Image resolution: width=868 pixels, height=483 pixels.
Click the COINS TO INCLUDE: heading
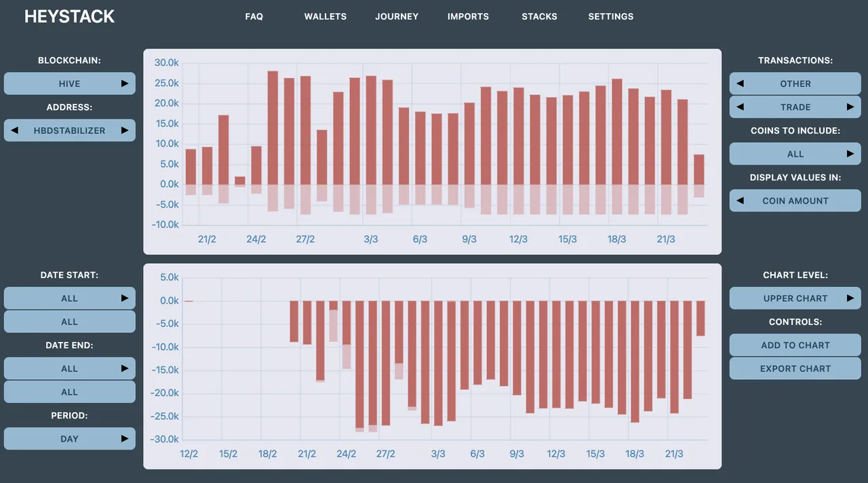[x=795, y=130]
